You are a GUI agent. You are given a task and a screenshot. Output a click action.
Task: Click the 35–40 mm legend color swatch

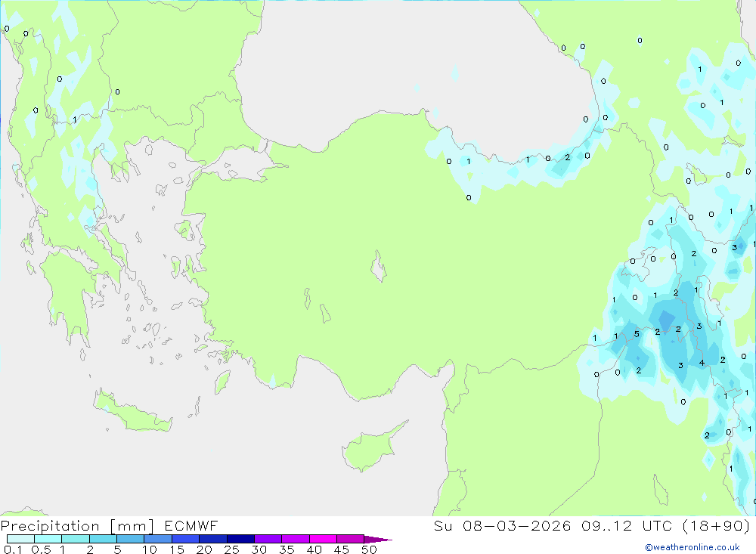(295, 539)
